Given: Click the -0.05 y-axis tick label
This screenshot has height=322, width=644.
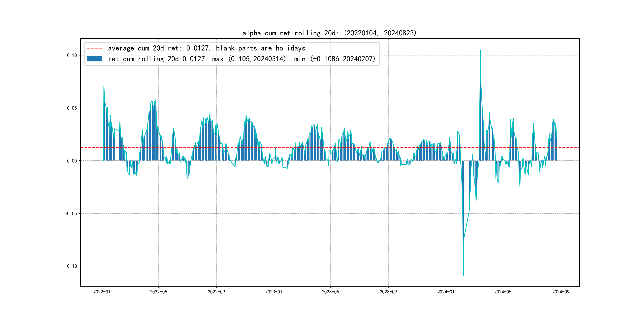Looking at the screenshot, I should (71, 213).
